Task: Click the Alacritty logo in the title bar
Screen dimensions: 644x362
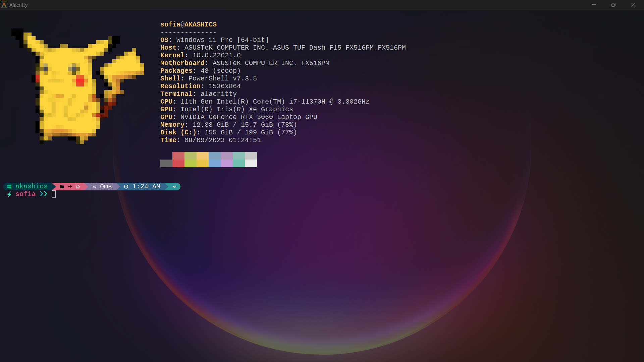Action: pos(4,5)
